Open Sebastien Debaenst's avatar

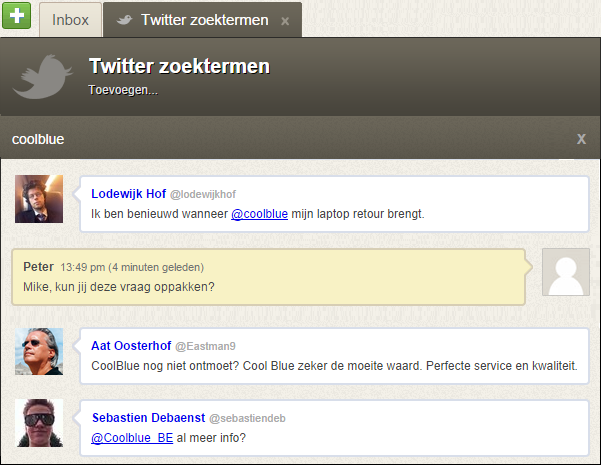pos(39,423)
